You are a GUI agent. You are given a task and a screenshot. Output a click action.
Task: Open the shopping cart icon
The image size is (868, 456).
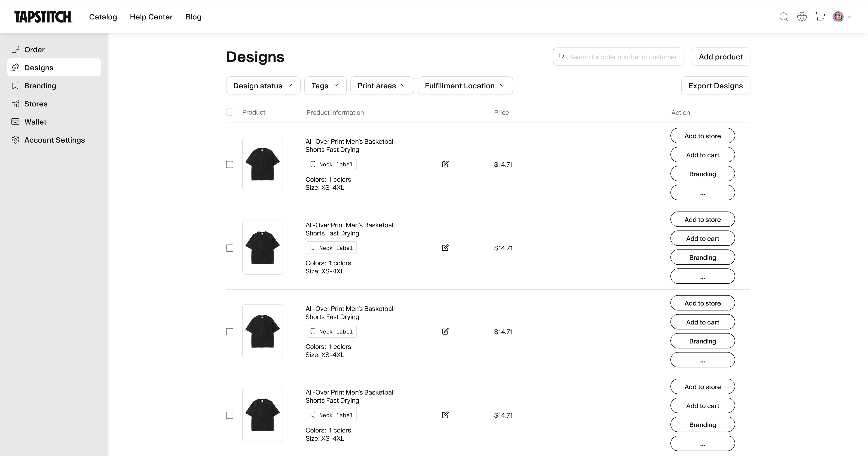click(820, 17)
